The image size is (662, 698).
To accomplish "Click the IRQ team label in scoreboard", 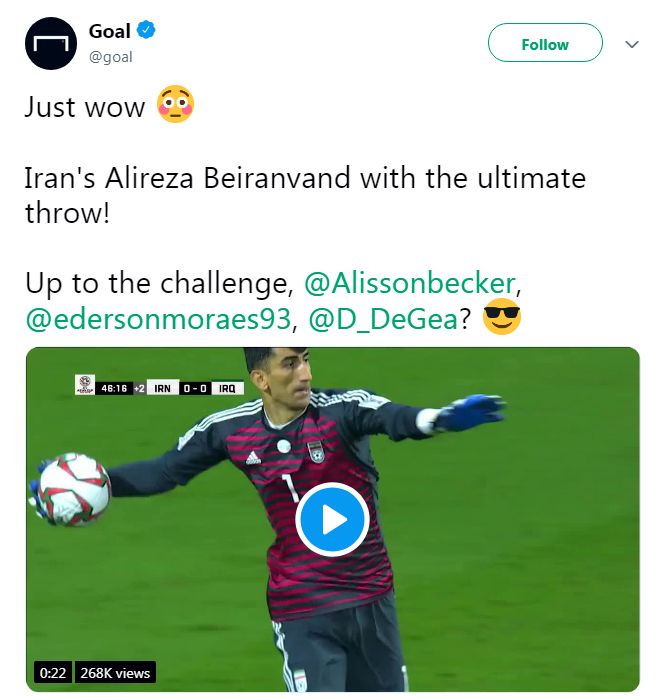I will (x=227, y=388).
